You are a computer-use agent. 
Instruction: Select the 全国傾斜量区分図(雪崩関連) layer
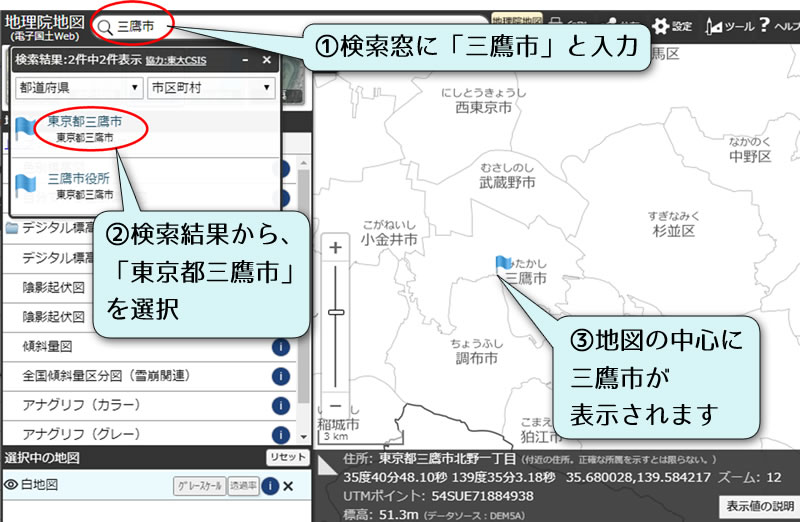click(107, 376)
